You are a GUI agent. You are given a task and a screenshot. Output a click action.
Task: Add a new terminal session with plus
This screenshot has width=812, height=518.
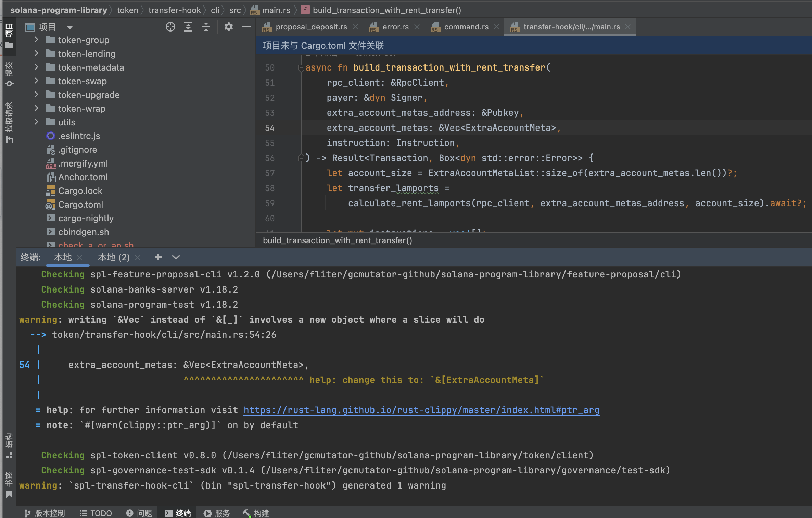pyautogui.click(x=158, y=257)
